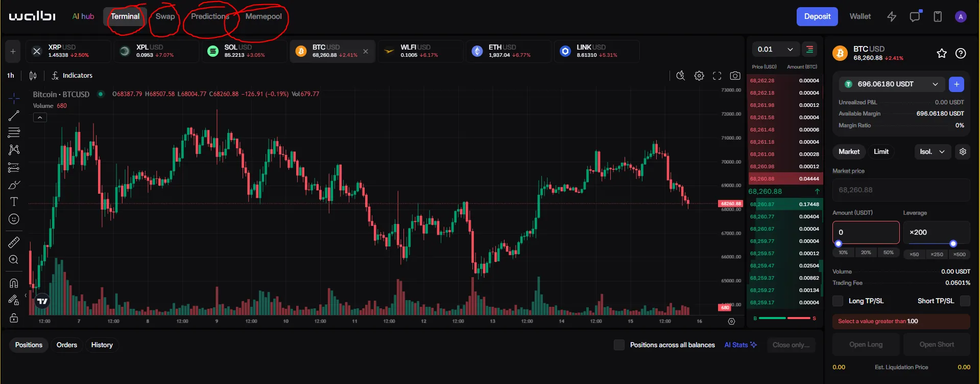Add funds with blue plus button
Image resolution: width=980 pixels, height=384 pixels.
[957, 84]
